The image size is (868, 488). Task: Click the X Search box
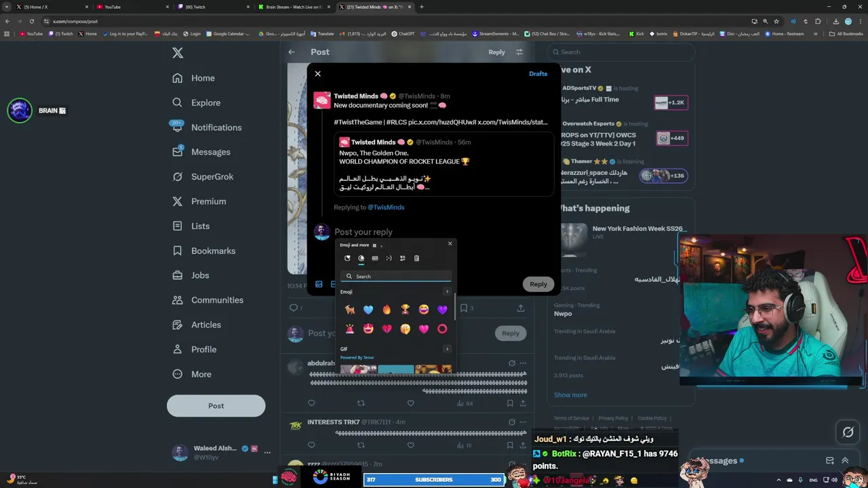coord(620,52)
